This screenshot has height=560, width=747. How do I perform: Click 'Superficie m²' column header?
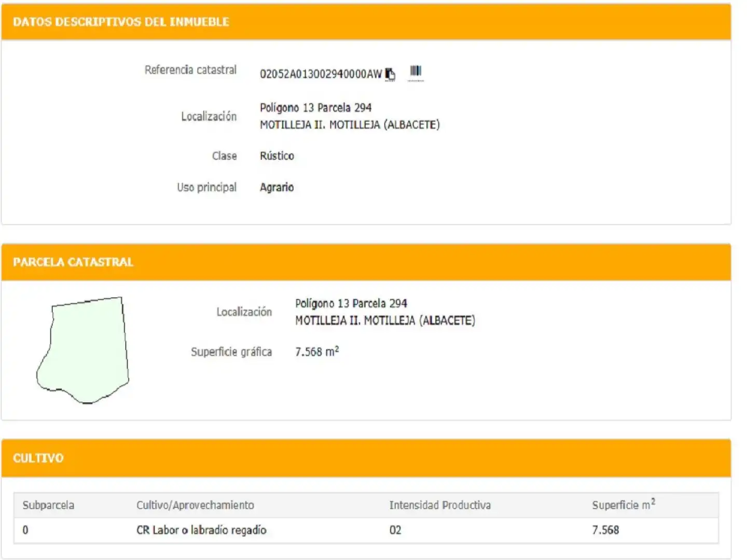624,505
